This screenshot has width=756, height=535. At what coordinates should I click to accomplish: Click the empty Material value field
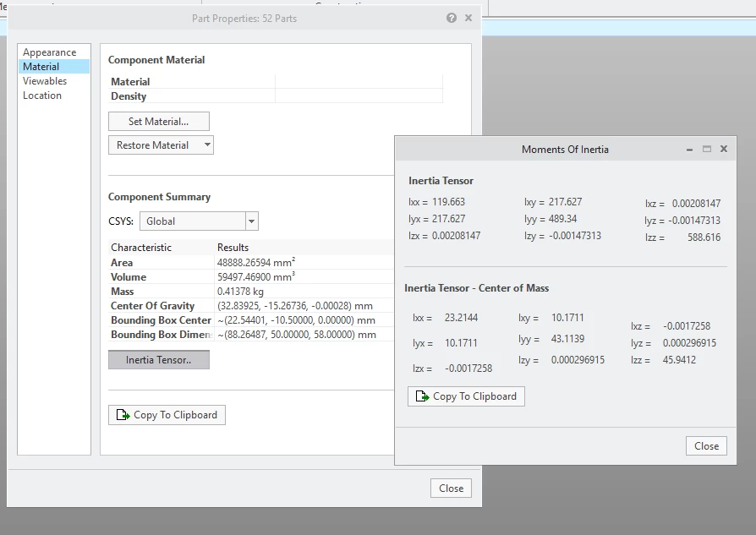[x=359, y=81]
